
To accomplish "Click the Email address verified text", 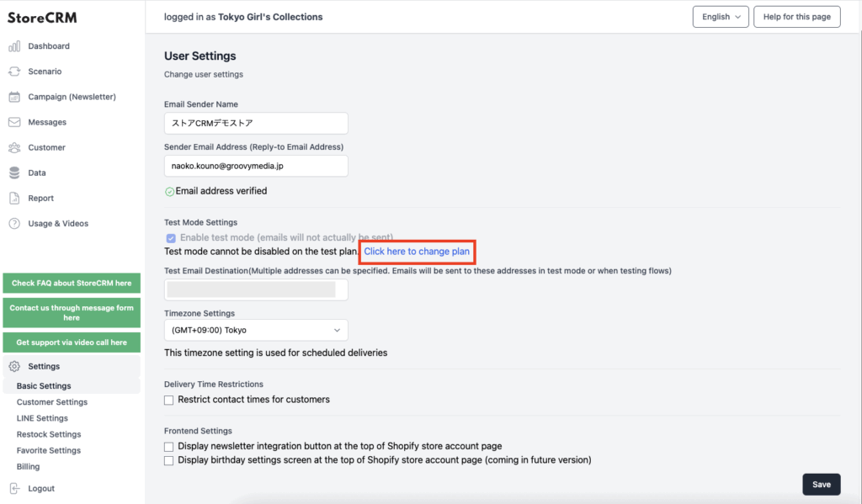I will (x=221, y=191).
